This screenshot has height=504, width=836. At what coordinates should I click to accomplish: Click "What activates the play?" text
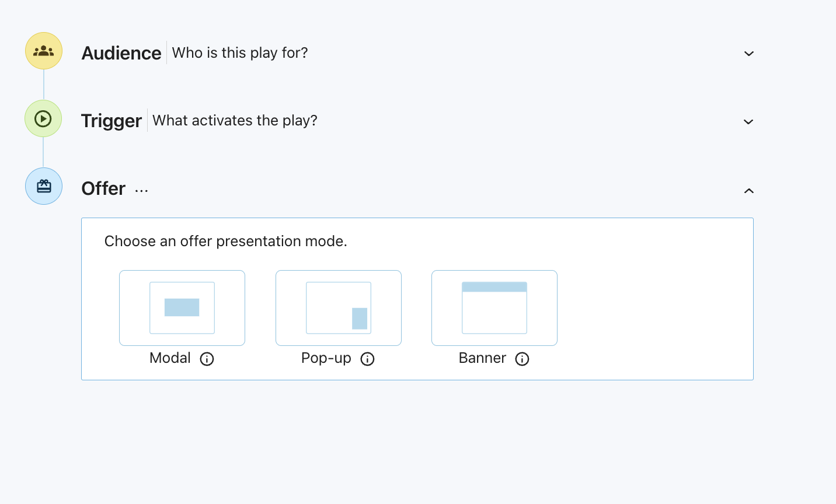235,121
